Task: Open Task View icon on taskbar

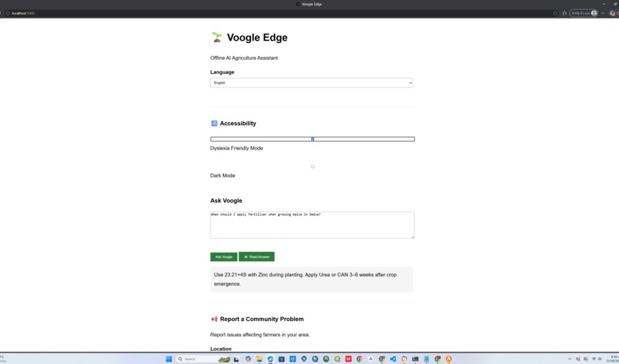Action: [x=236, y=359]
